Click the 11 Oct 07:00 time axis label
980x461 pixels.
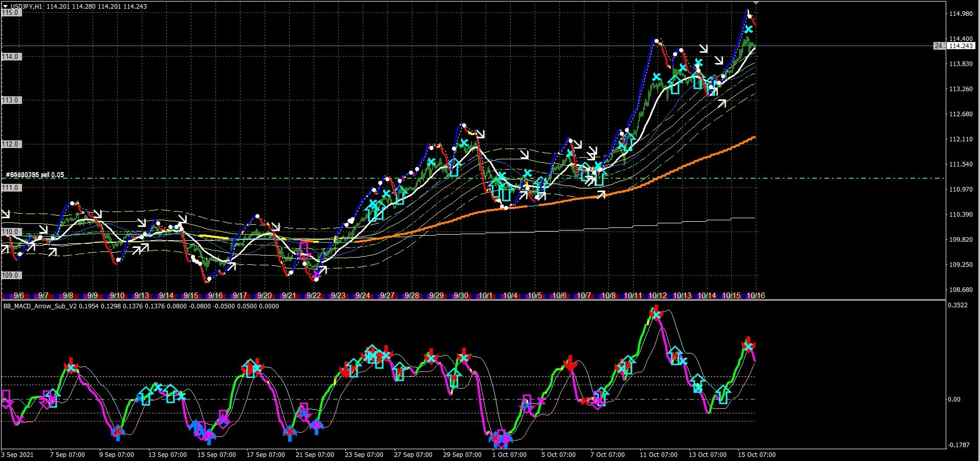pyautogui.click(x=658, y=455)
